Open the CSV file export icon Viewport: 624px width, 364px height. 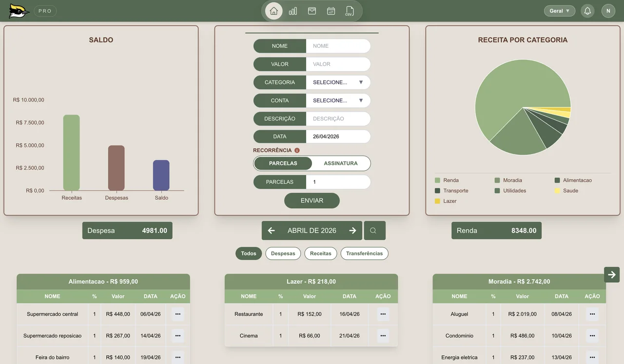click(350, 11)
